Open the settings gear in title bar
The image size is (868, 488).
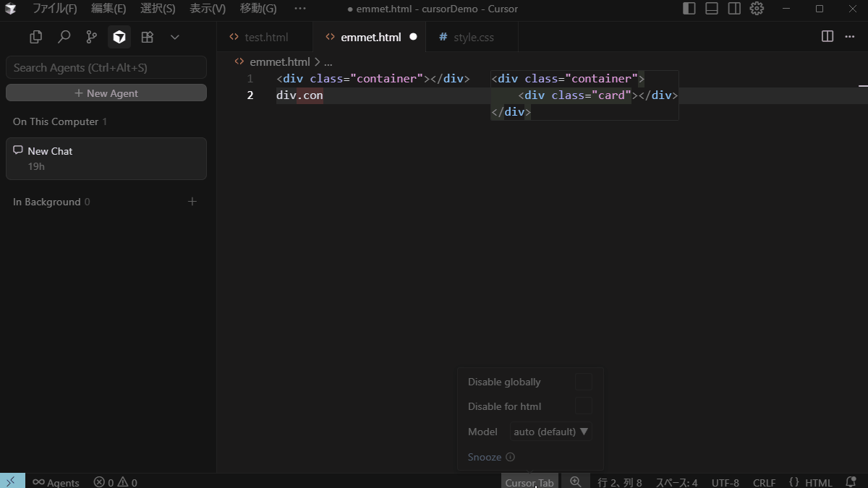click(x=757, y=9)
